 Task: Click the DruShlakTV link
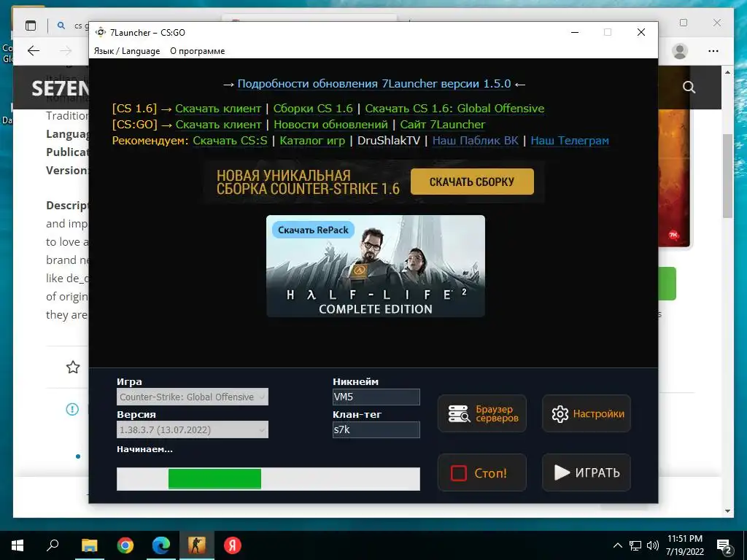tap(389, 141)
